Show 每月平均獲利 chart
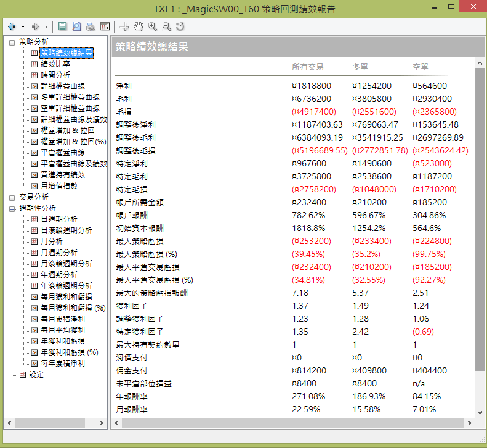The width and height of the screenshot is (487, 448). click(x=63, y=330)
